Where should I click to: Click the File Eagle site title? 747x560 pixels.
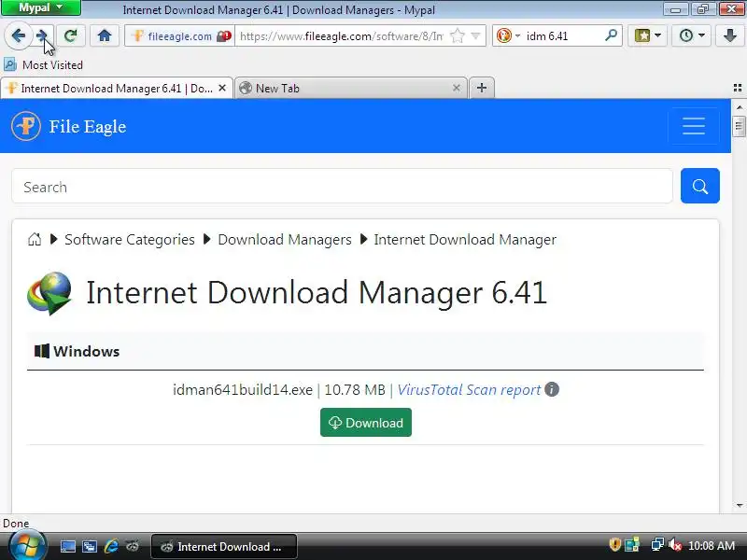point(88,127)
